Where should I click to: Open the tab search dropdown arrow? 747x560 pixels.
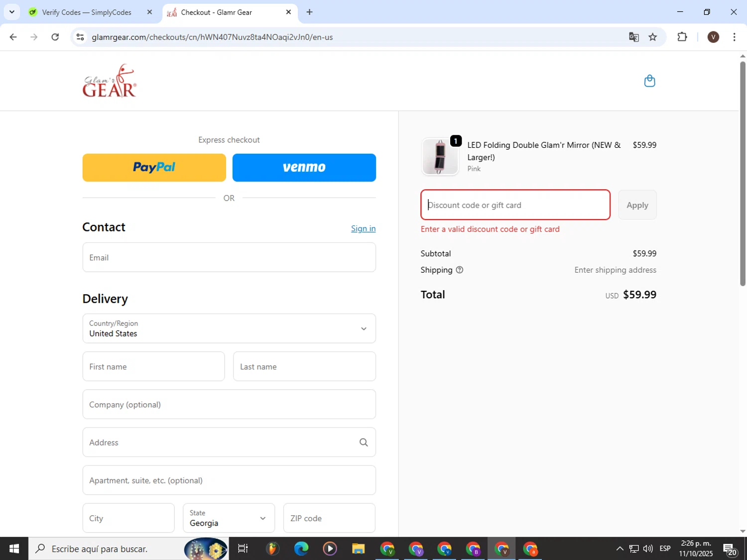coord(11,12)
